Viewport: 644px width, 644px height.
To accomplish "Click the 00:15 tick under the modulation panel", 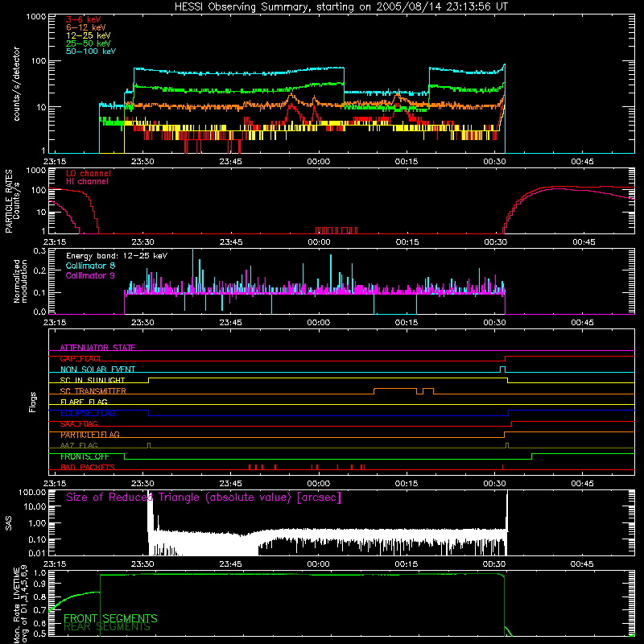I will 407,323.
